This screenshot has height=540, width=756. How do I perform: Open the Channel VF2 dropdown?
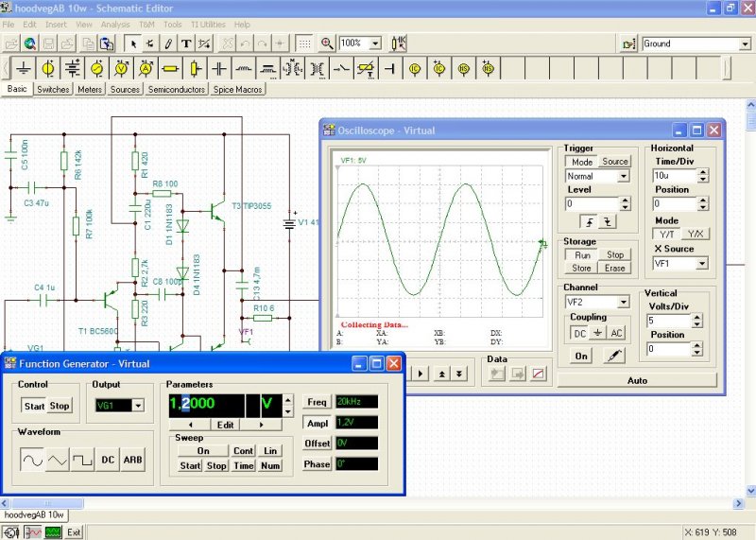(x=624, y=303)
